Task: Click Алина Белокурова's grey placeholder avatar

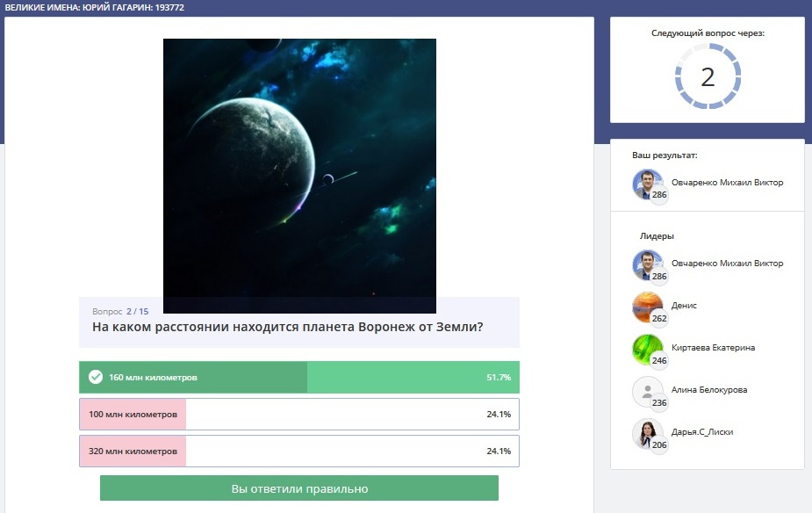Action: pyautogui.click(x=647, y=391)
